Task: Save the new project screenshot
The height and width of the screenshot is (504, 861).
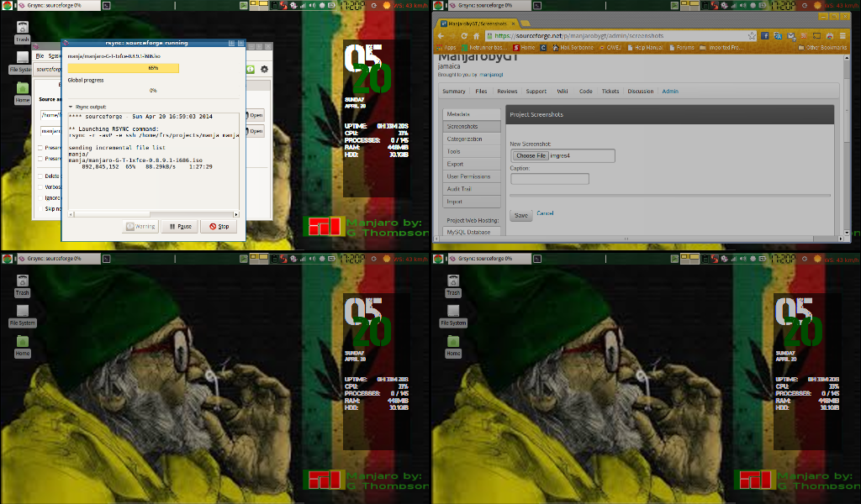Action: pos(521,216)
